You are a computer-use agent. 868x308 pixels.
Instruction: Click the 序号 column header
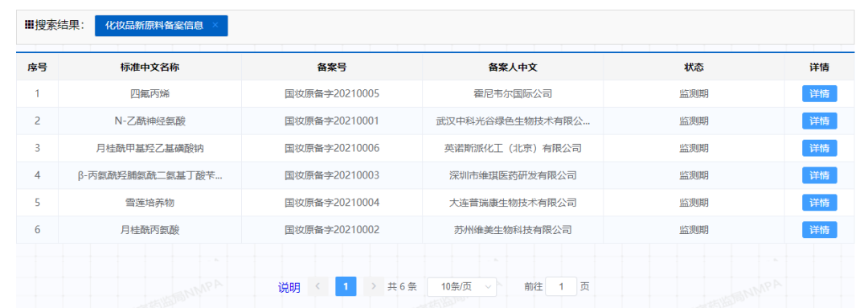coord(37,67)
